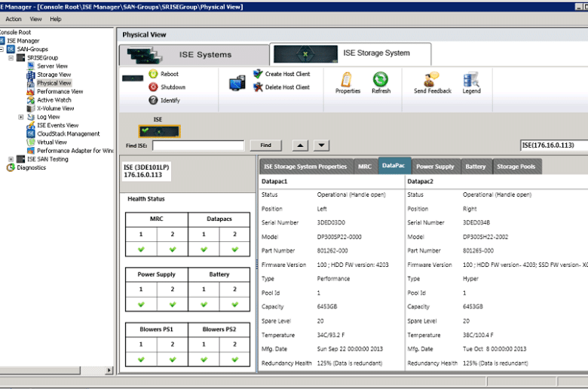Click Datapacs 2 health check mark
The height and width of the screenshot is (389, 588).
point(234,250)
